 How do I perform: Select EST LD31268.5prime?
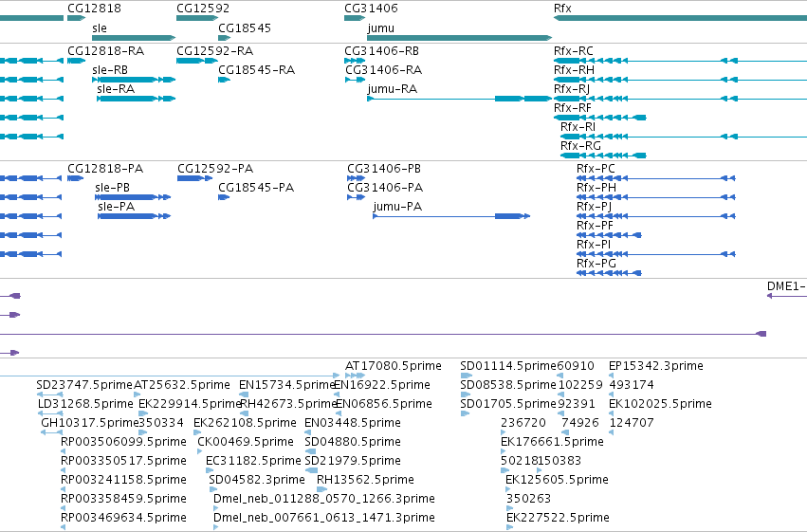coord(85,404)
